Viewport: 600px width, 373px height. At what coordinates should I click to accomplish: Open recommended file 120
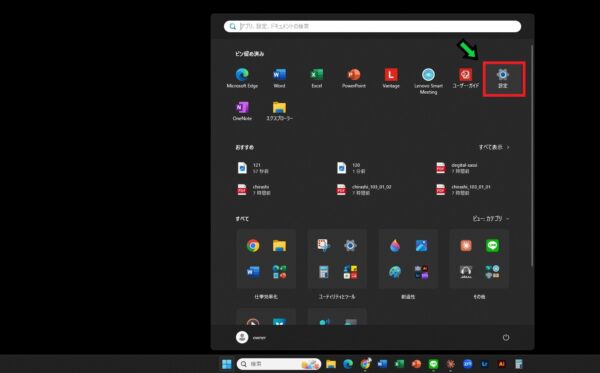(352, 168)
